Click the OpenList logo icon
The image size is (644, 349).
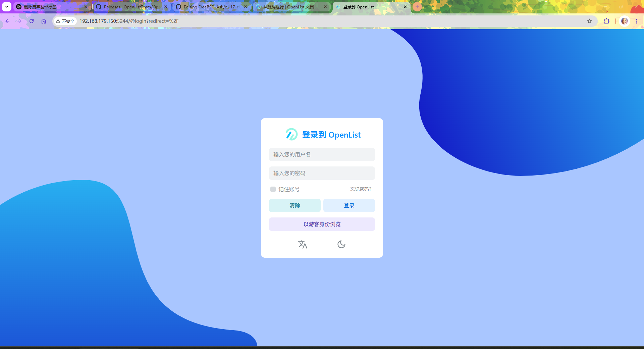(291, 134)
